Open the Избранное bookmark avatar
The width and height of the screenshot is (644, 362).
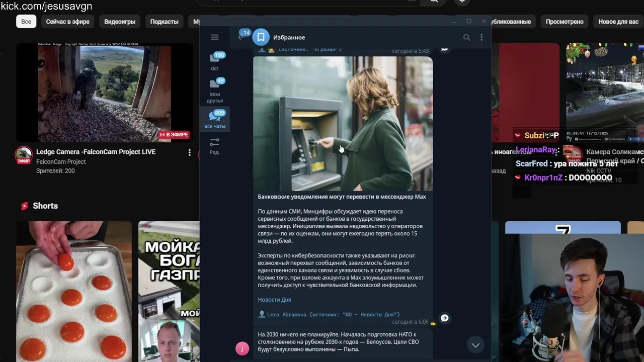tap(261, 37)
